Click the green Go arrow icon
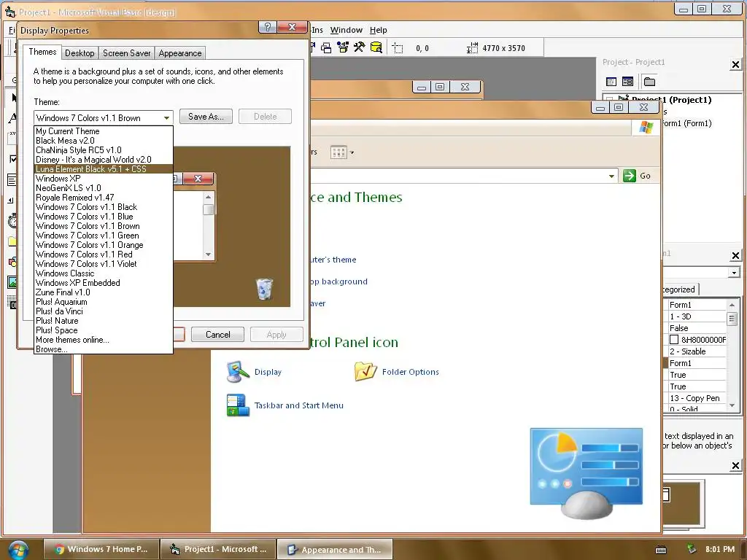747x560 pixels. (x=630, y=176)
